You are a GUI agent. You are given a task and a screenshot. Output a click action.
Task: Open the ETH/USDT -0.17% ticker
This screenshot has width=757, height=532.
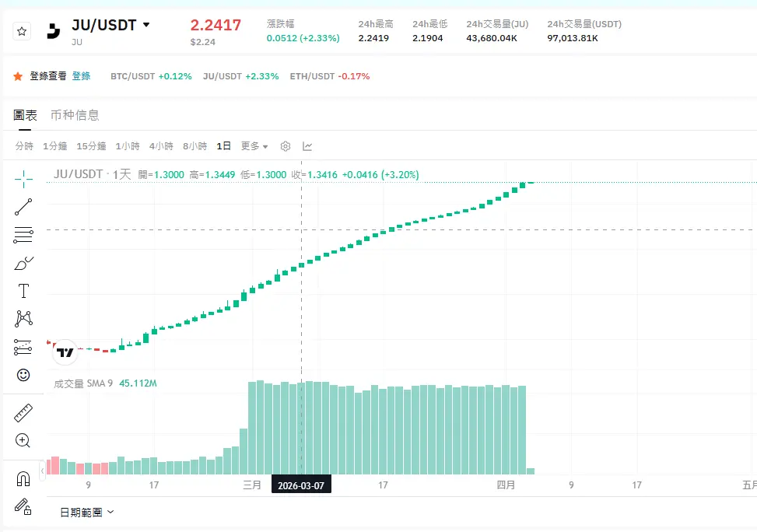tap(330, 76)
